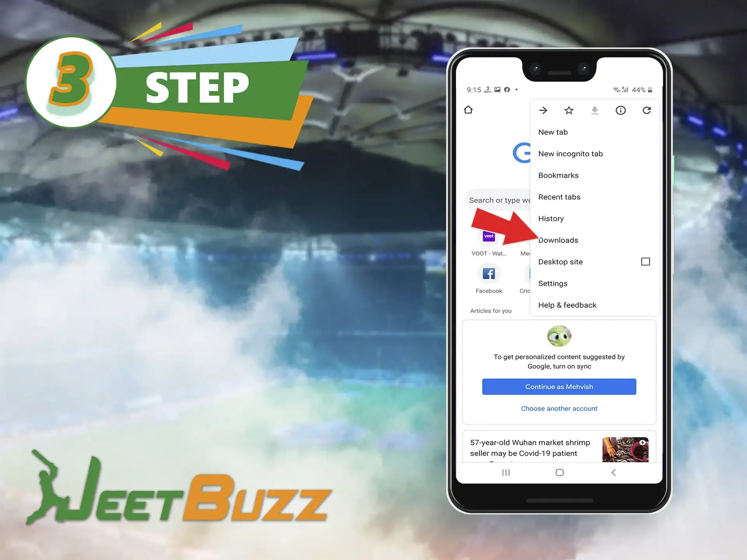Screen dimensions: 747x560
Task: Open Settings from Chrome menu
Action: point(553,283)
